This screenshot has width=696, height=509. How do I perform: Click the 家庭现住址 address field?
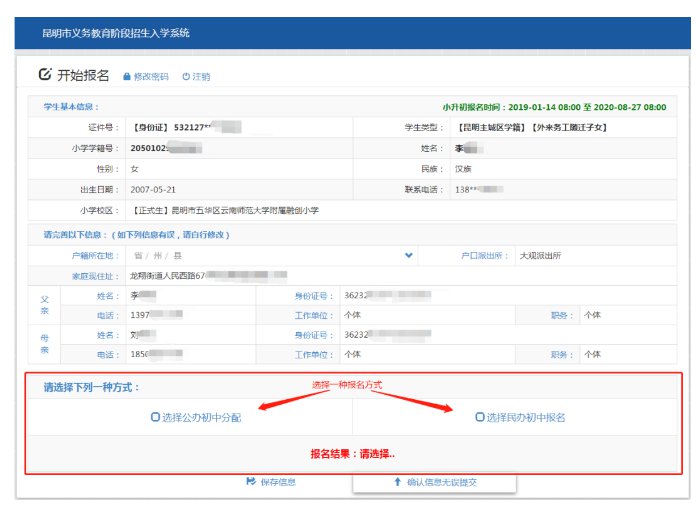point(400,275)
